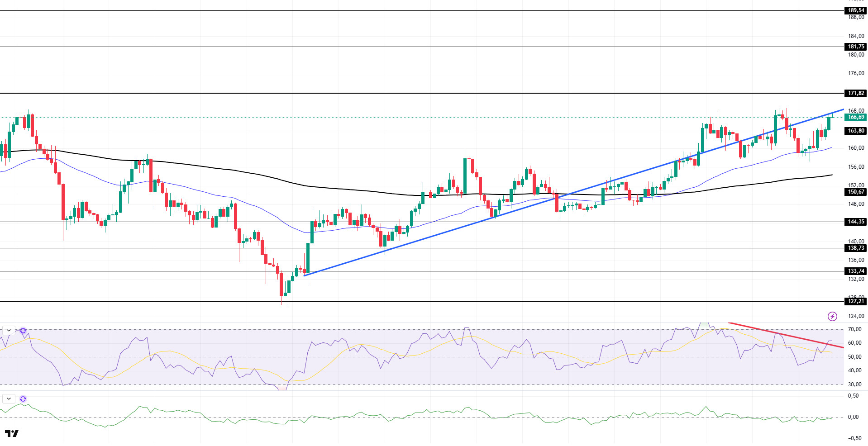Select the red trendline on the RSI
Viewport: 868px width, 446px height.
click(786, 335)
